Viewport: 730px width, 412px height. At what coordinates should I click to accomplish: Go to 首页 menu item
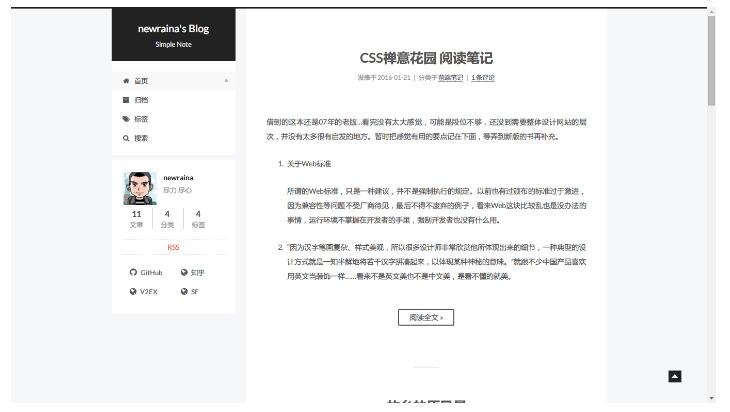(x=173, y=81)
